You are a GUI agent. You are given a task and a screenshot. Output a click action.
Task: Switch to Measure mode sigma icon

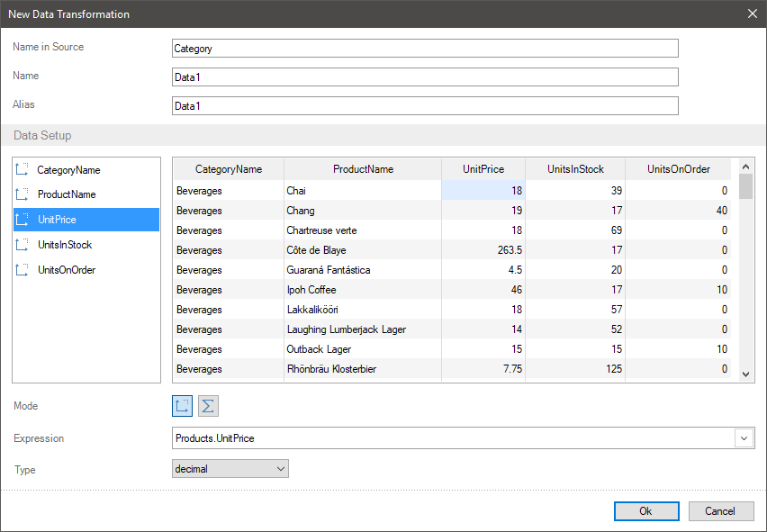(x=208, y=406)
